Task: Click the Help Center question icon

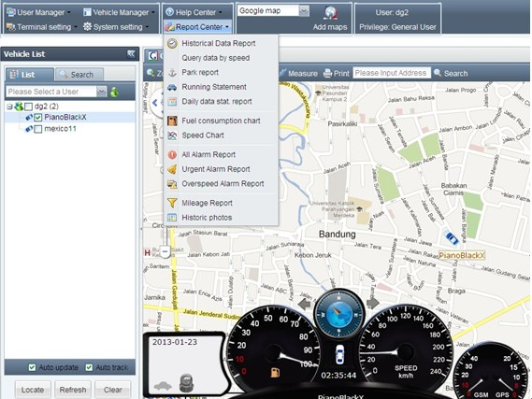Action: coord(169,12)
